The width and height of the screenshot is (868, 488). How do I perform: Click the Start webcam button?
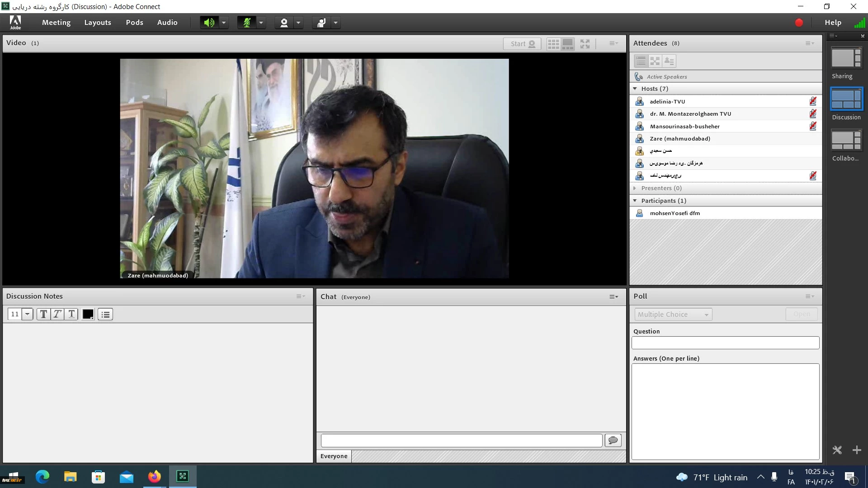522,44
